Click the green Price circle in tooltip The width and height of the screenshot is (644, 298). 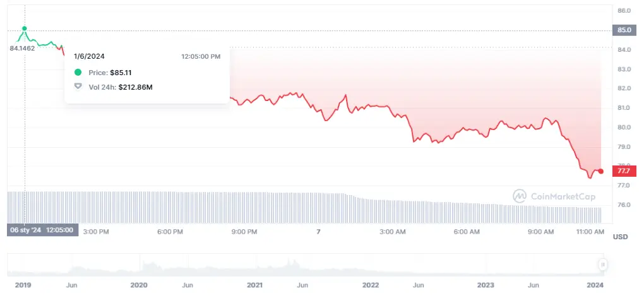click(78, 73)
